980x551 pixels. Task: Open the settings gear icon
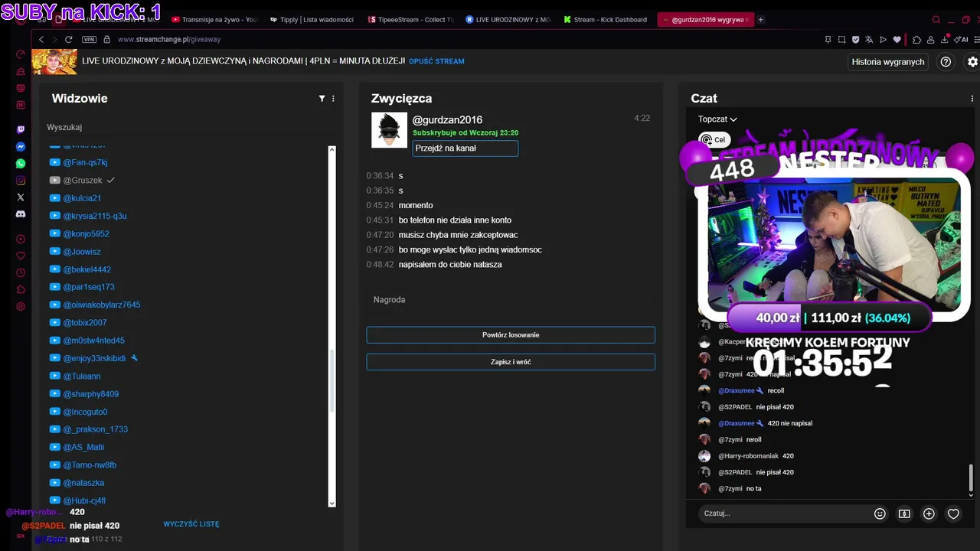pyautogui.click(x=972, y=62)
